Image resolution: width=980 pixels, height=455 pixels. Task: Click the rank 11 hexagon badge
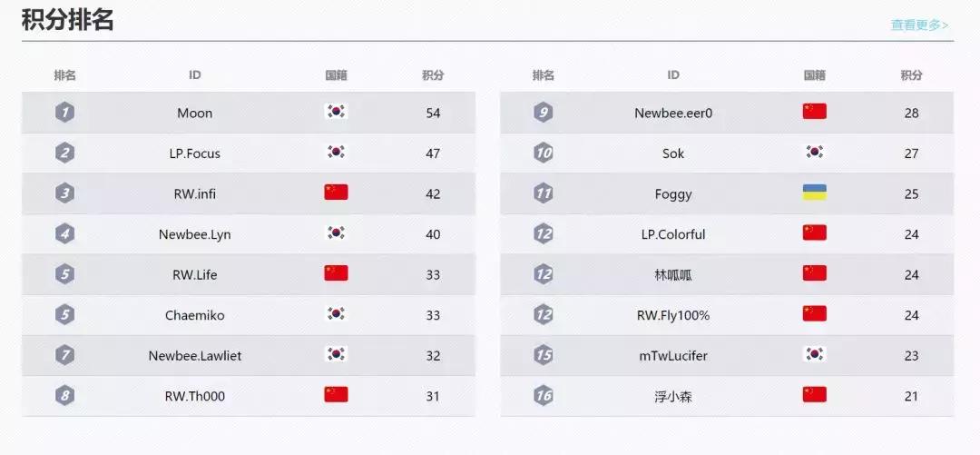pos(544,193)
